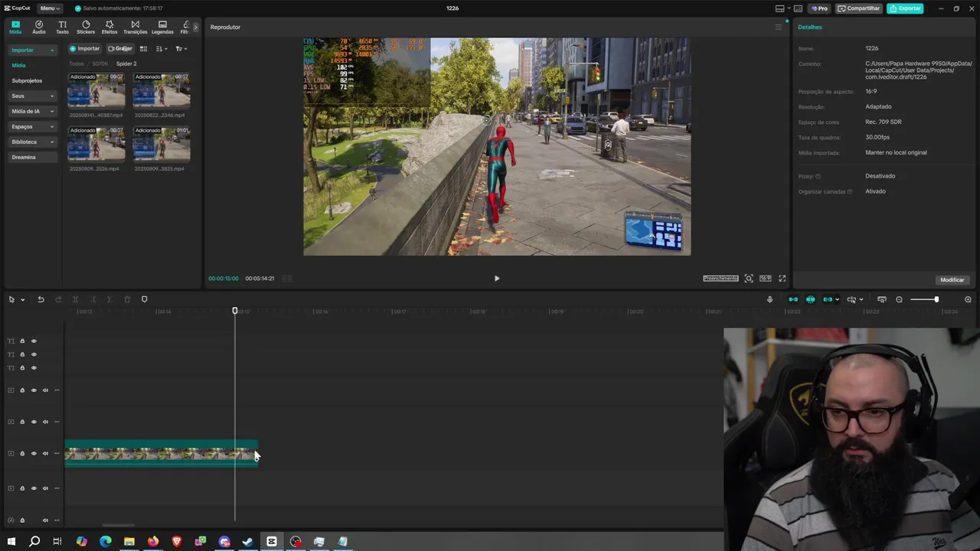Open the Transições tab
The height and width of the screenshot is (551, 980).
click(x=135, y=28)
